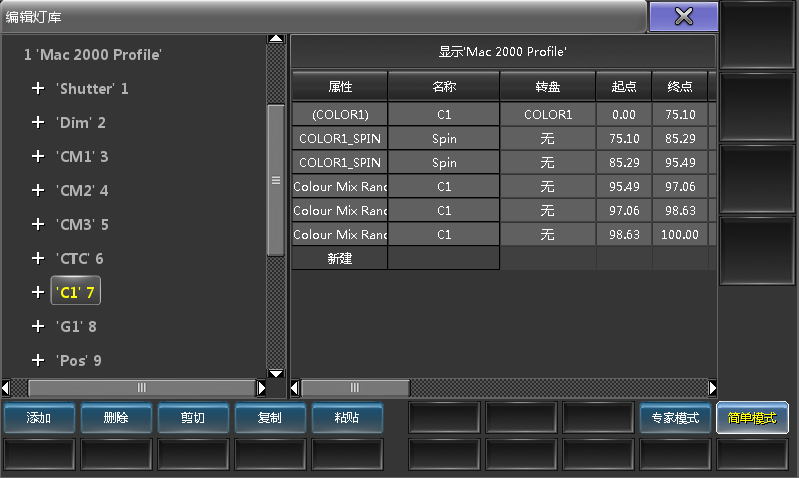Click the 复制 (Copy) button

[x=270, y=418]
